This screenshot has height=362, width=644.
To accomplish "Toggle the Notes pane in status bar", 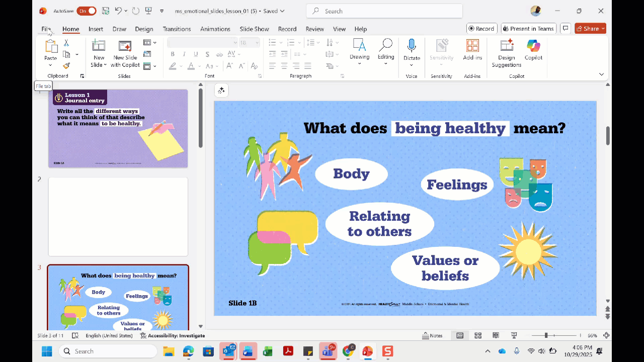I will 433,335.
